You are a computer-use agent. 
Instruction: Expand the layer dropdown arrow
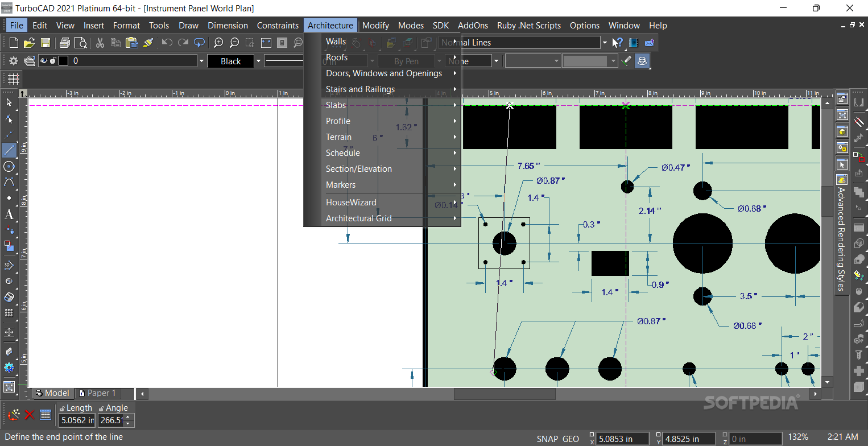point(201,61)
